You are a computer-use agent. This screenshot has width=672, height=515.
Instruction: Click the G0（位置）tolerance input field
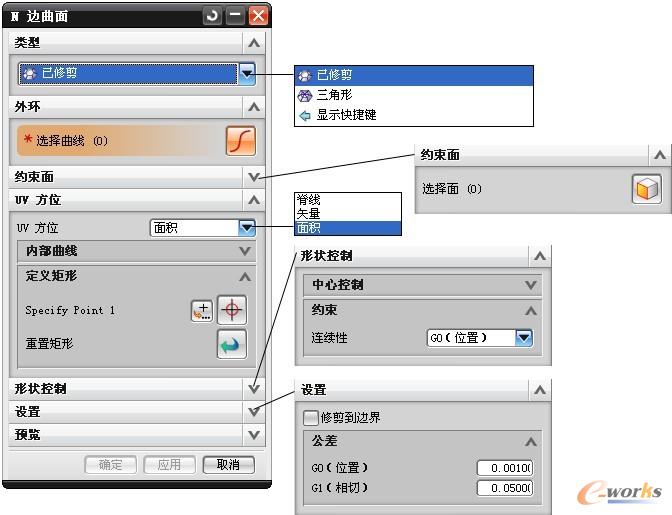click(504, 468)
